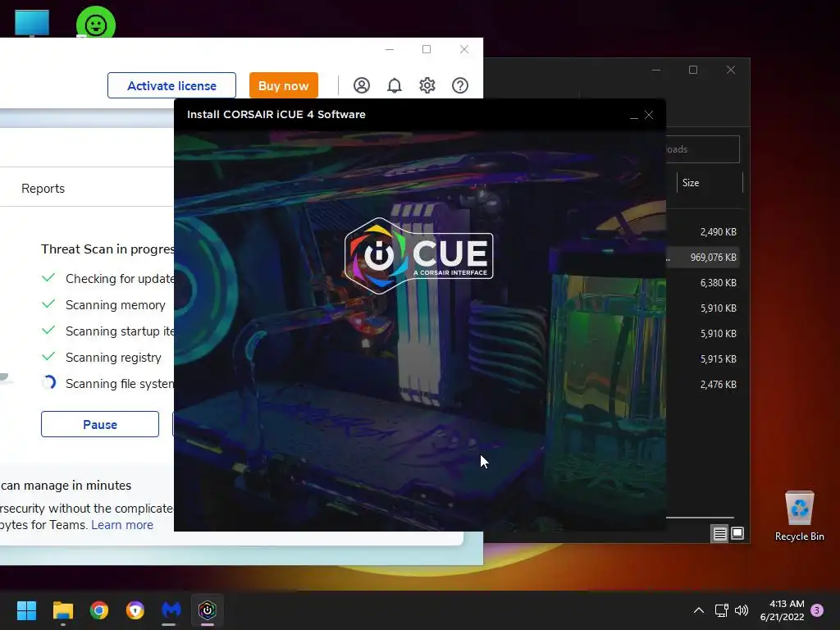Click the File Explorer search box
This screenshot has width=840, height=630.
tap(702, 149)
